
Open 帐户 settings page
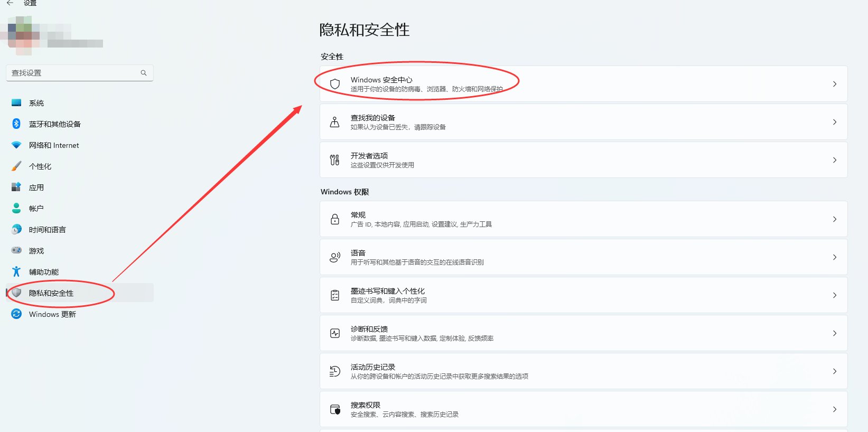[80, 209]
